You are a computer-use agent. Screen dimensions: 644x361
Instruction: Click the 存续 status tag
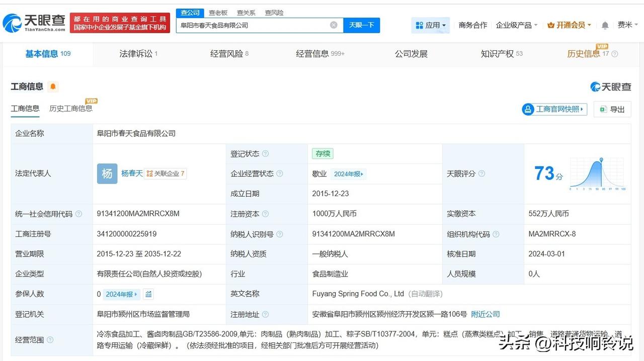coord(323,154)
